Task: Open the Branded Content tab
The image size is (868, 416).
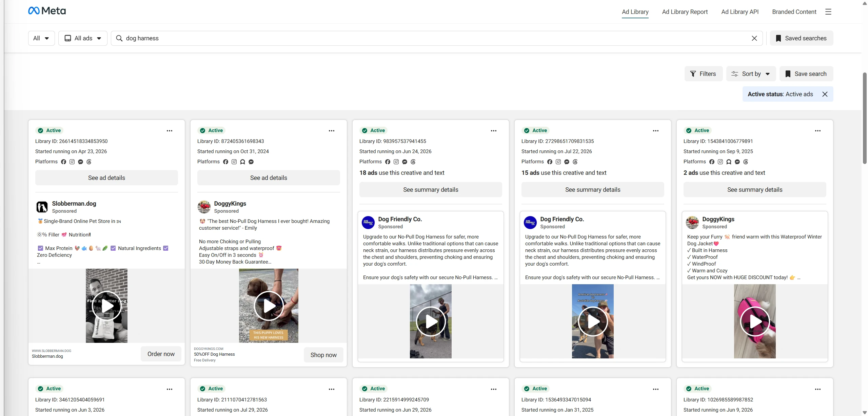Action: click(x=794, y=12)
